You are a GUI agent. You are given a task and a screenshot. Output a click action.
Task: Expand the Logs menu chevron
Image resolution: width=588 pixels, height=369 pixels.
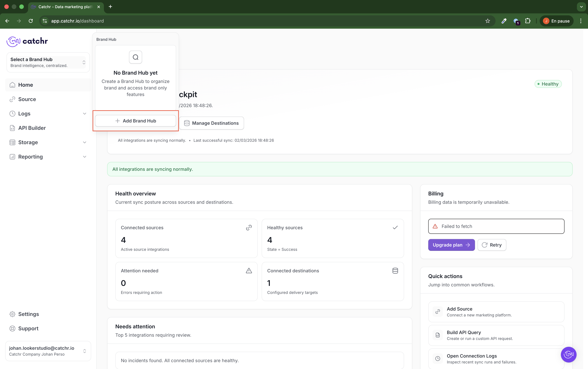84,114
